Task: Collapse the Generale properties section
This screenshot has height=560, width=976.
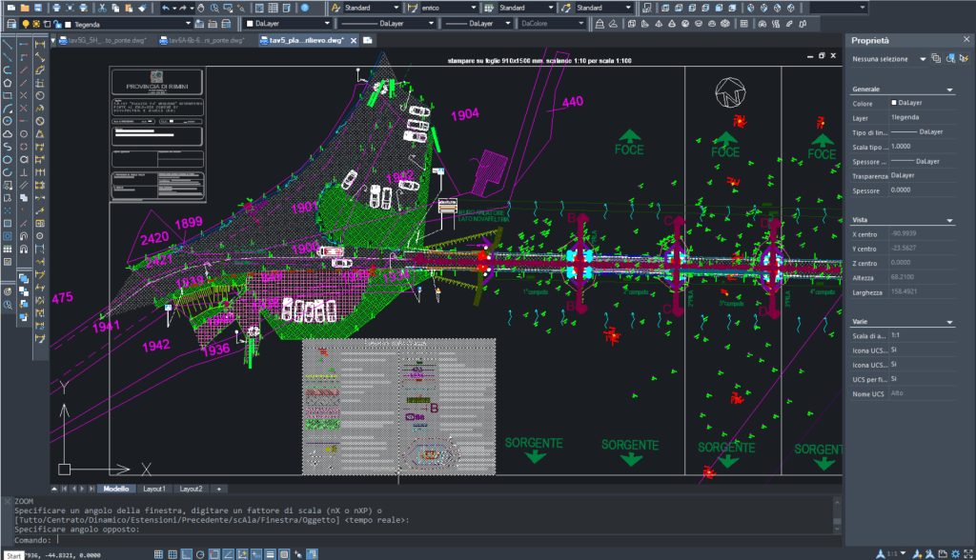Action: [949, 90]
